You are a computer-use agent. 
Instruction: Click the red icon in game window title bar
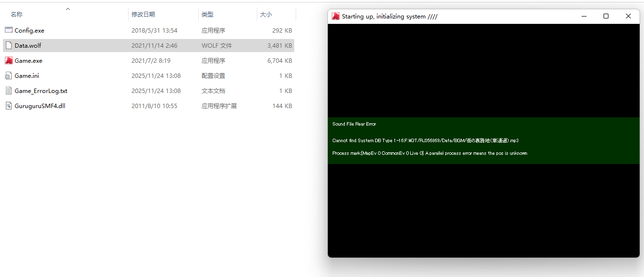pos(336,16)
